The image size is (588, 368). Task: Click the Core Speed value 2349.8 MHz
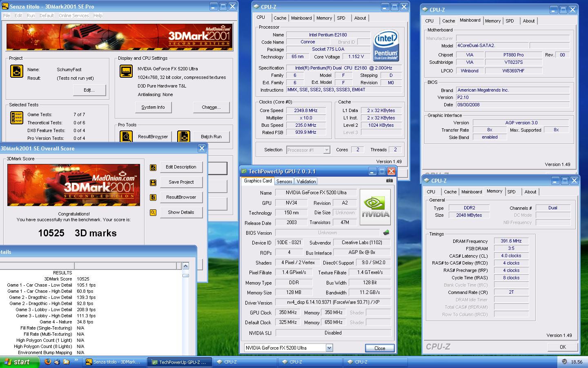pyautogui.click(x=305, y=110)
